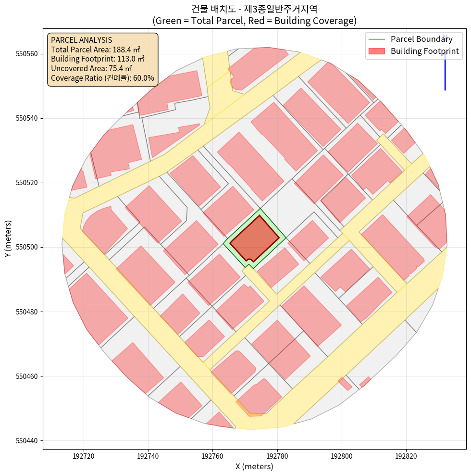Screen dimensions: 471x476
Task: Select the Total Parcel Area 188.4 line
Action: (x=98, y=50)
